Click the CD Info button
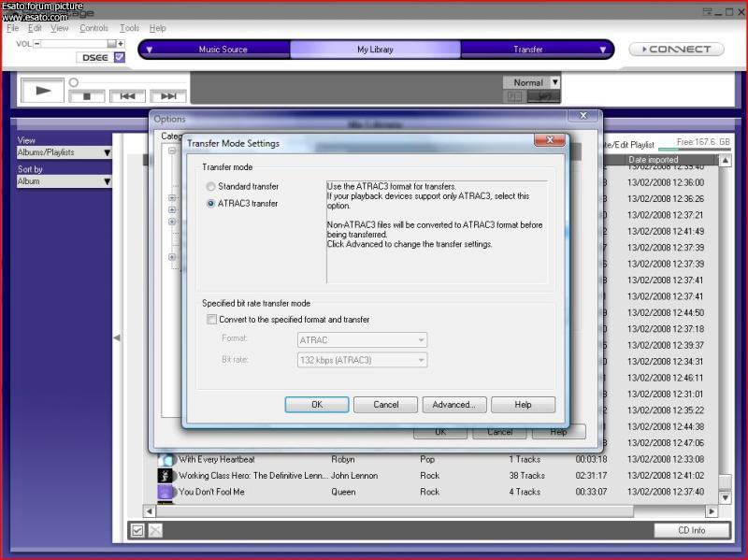The width and height of the screenshot is (748, 560). 692,530
